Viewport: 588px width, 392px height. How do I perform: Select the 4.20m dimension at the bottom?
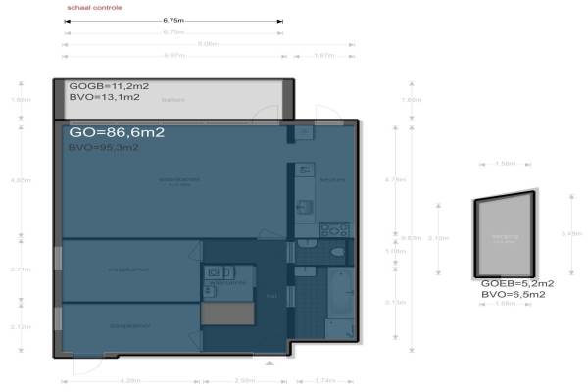[132, 379]
